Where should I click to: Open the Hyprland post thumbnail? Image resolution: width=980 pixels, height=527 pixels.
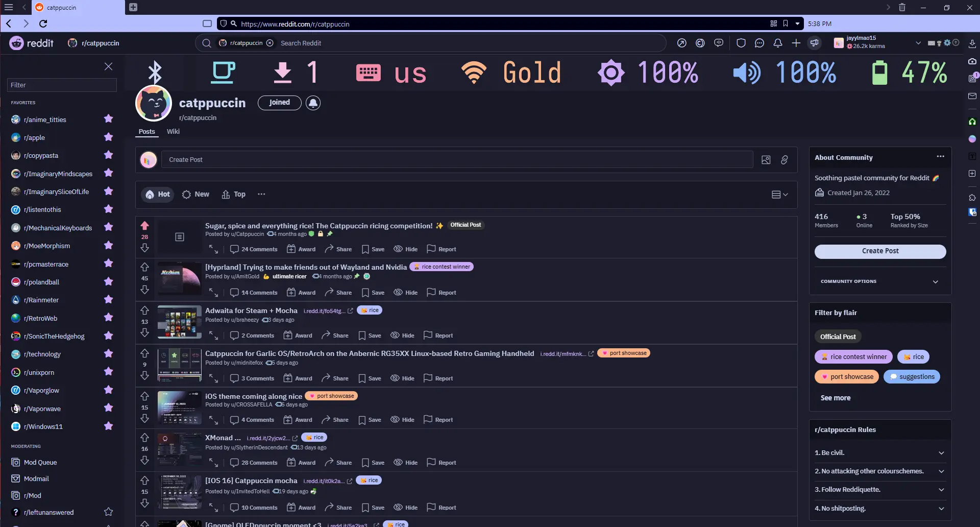180,279
